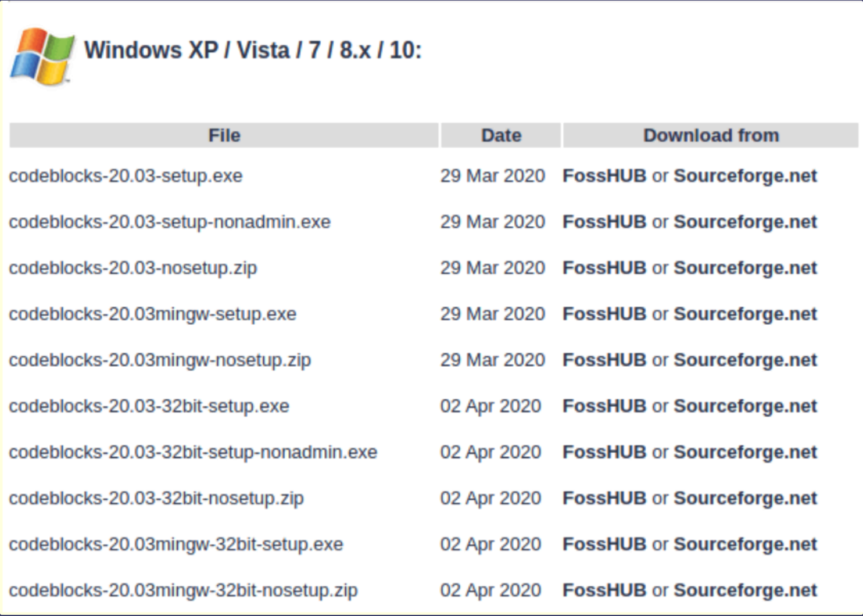Click FossHUB for 32bit-setup-nonadmin.exe
Image resolution: width=863 pixels, height=616 pixels.
coord(604,452)
